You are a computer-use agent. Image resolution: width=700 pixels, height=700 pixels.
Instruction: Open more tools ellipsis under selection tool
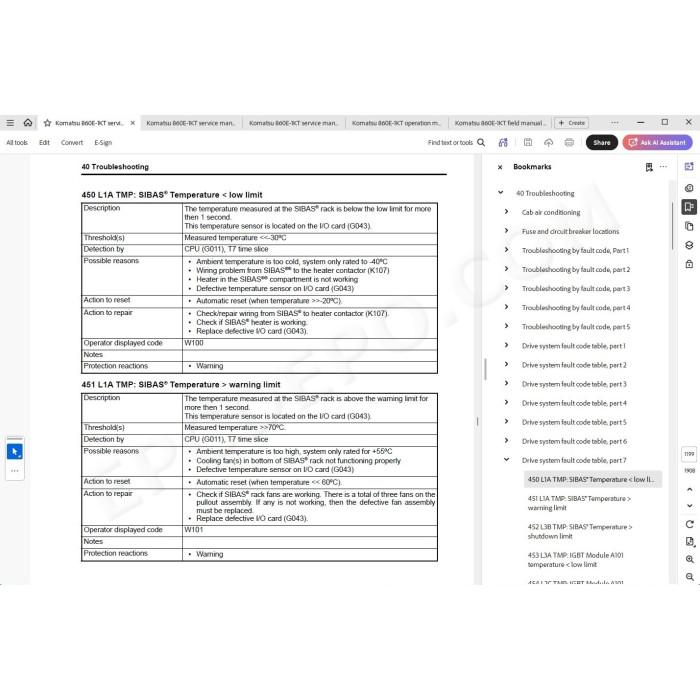[15, 471]
